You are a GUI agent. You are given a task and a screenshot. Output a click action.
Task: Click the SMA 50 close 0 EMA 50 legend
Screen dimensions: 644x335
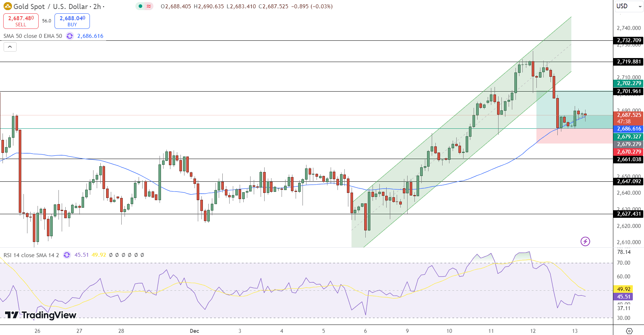pyautogui.click(x=33, y=36)
